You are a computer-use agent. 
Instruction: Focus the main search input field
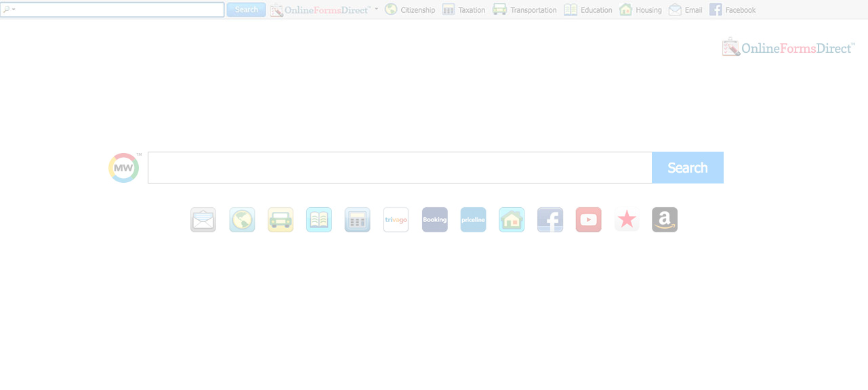click(x=400, y=167)
